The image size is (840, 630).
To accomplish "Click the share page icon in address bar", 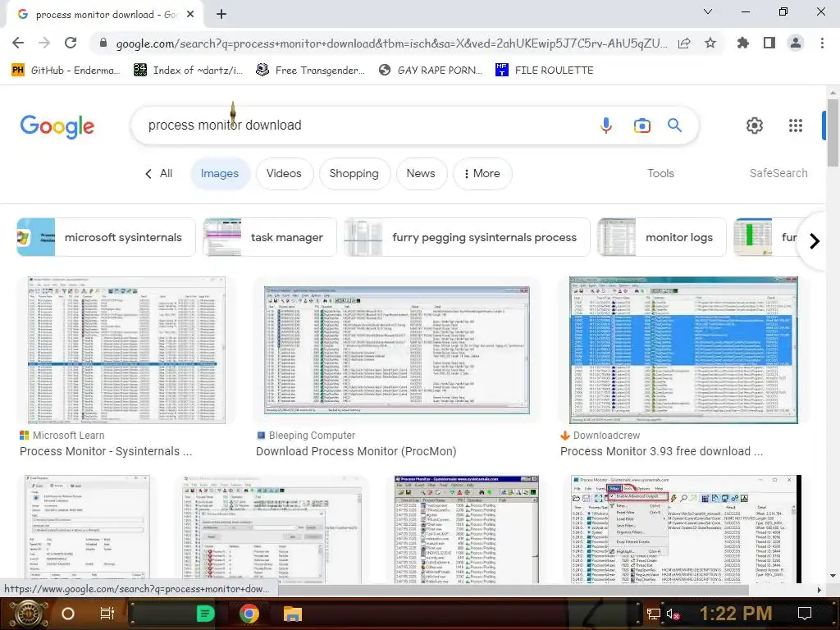I will (x=684, y=43).
